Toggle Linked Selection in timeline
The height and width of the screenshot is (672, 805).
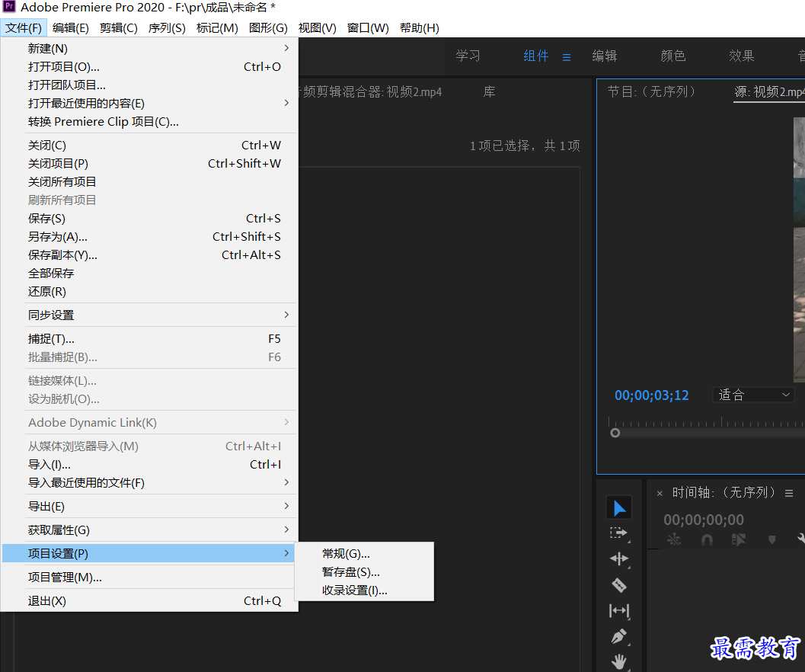click(x=738, y=539)
